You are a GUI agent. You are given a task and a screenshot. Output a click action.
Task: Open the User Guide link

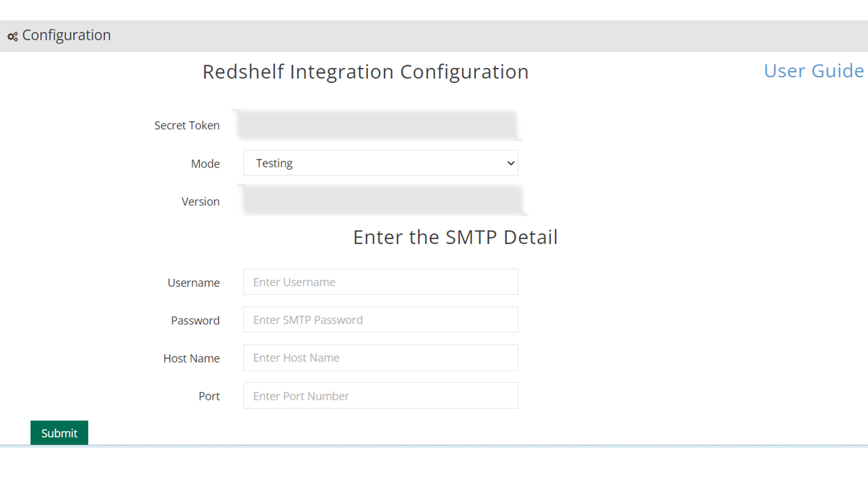click(x=814, y=71)
